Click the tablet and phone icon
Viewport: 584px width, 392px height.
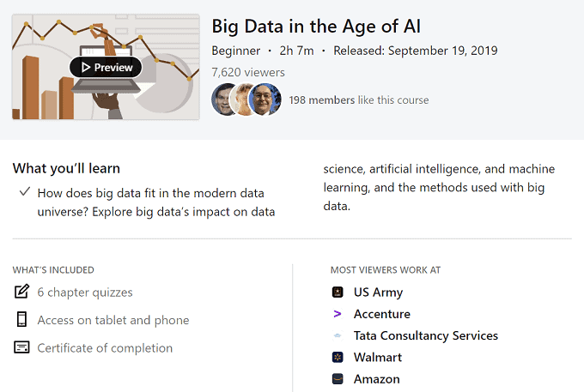[x=21, y=320]
